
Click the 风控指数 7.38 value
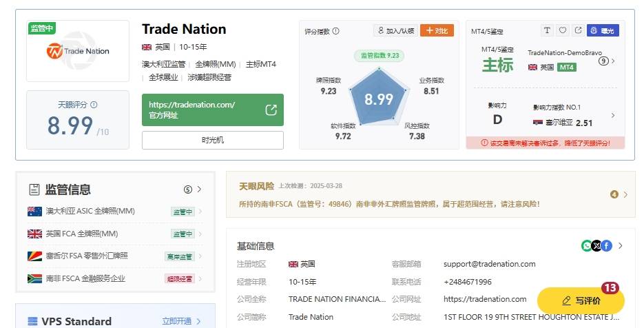point(417,136)
